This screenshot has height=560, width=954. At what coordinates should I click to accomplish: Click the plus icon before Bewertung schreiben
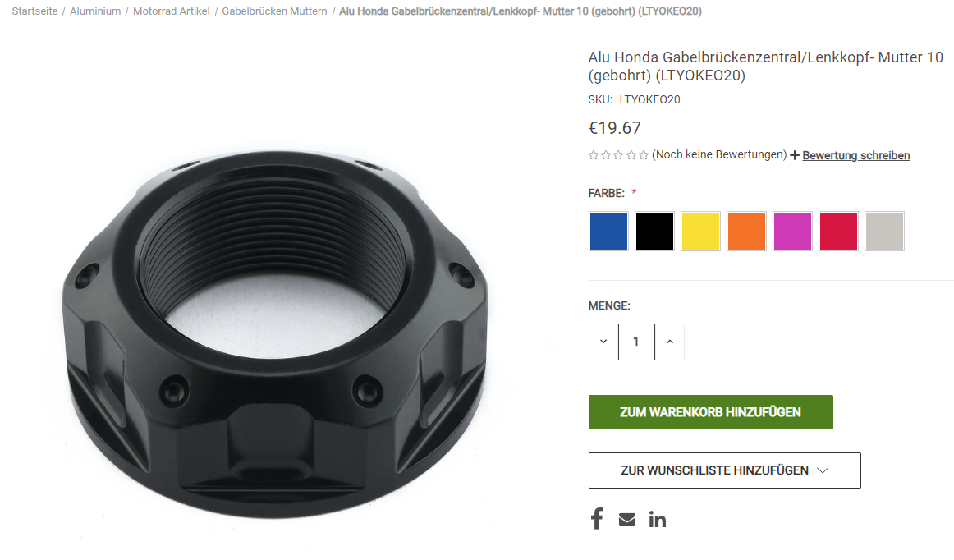[795, 155]
